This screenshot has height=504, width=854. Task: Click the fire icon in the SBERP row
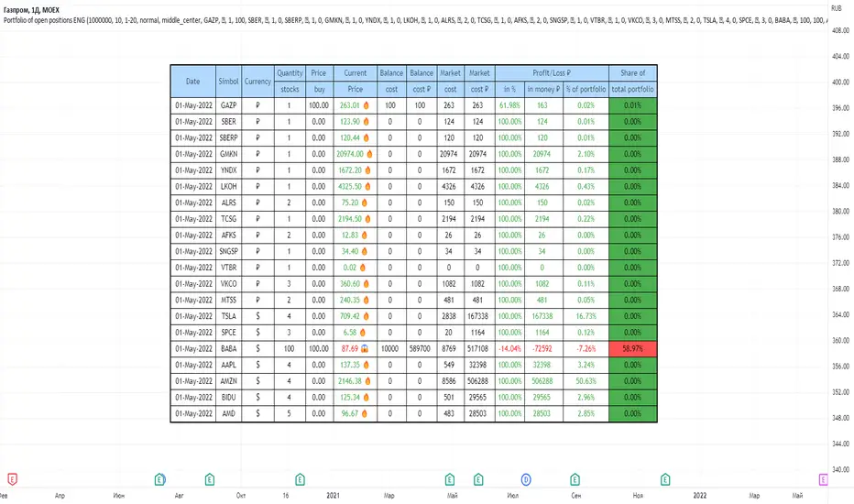tap(366, 137)
